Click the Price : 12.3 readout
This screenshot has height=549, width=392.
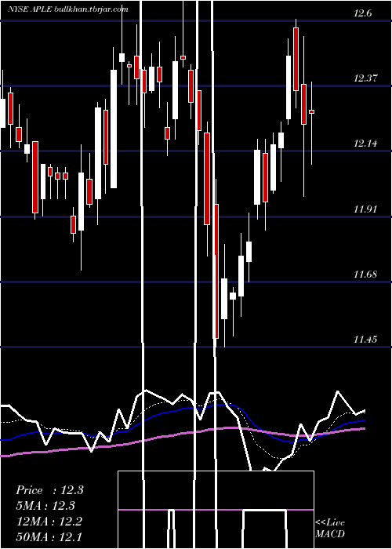(x=49, y=490)
